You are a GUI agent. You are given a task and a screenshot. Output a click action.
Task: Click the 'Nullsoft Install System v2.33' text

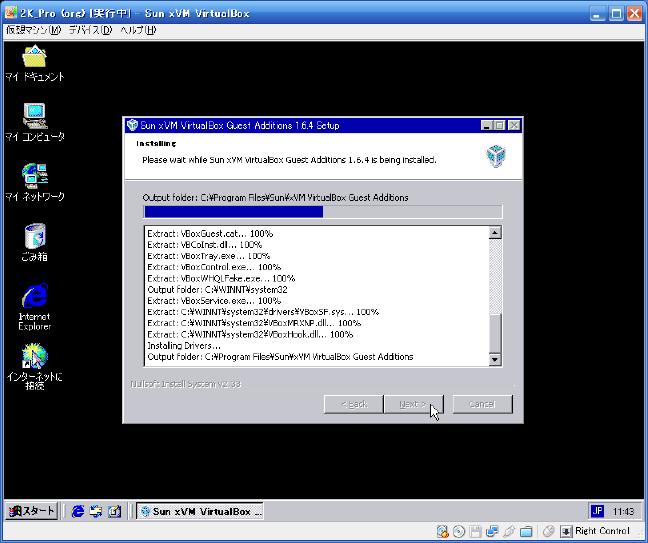tap(186, 384)
